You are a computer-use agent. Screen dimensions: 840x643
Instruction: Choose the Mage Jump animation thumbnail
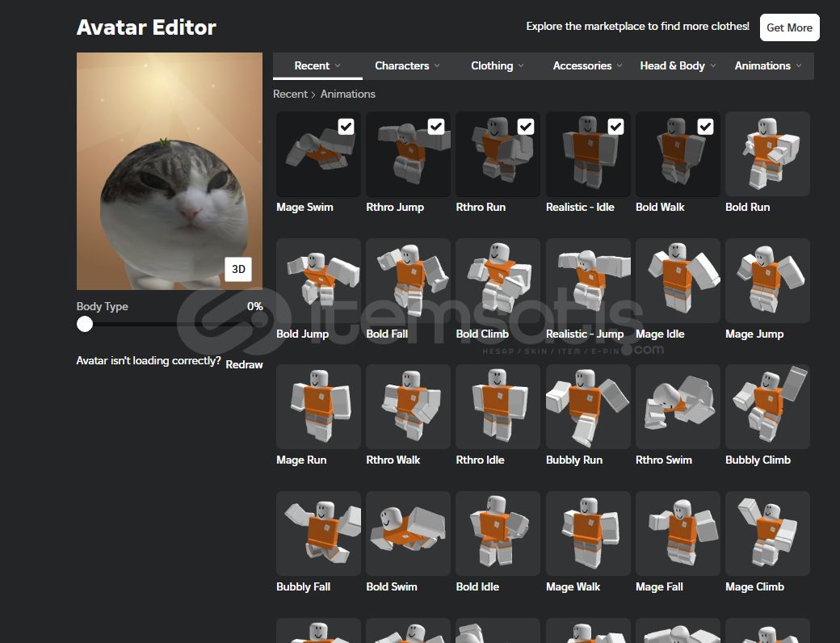point(767,280)
